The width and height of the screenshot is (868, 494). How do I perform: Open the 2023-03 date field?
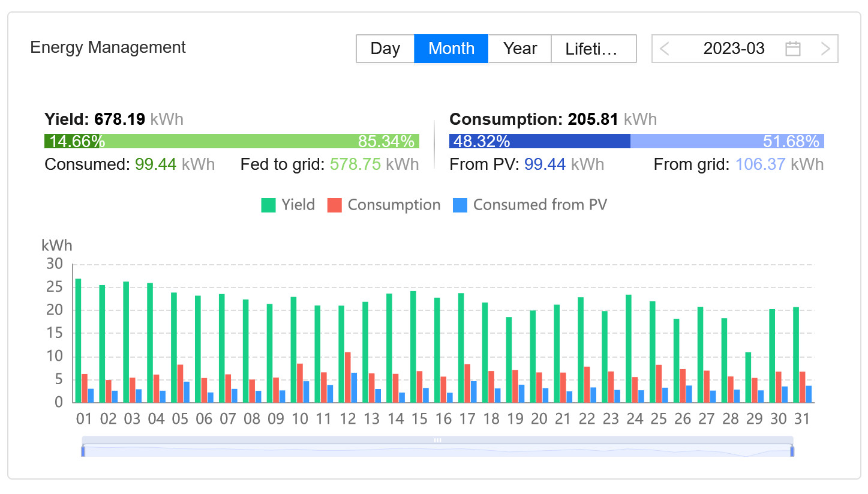tap(734, 49)
